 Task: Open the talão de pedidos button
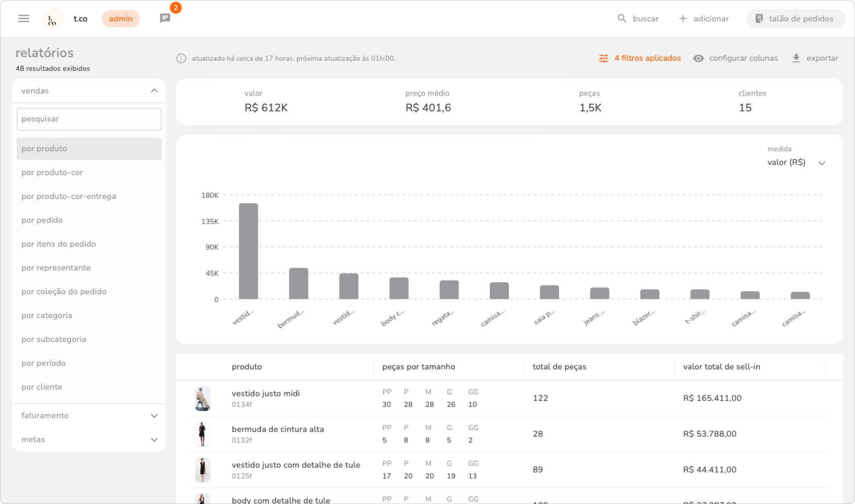[x=795, y=18]
